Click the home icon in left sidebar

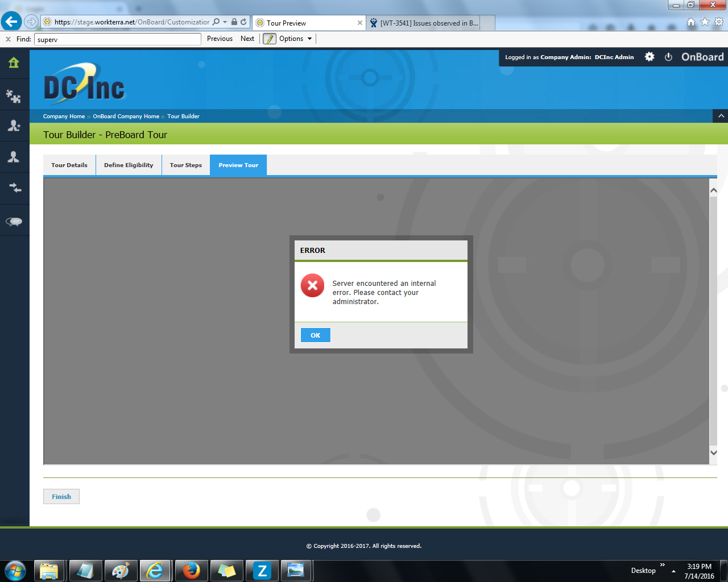coord(14,63)
